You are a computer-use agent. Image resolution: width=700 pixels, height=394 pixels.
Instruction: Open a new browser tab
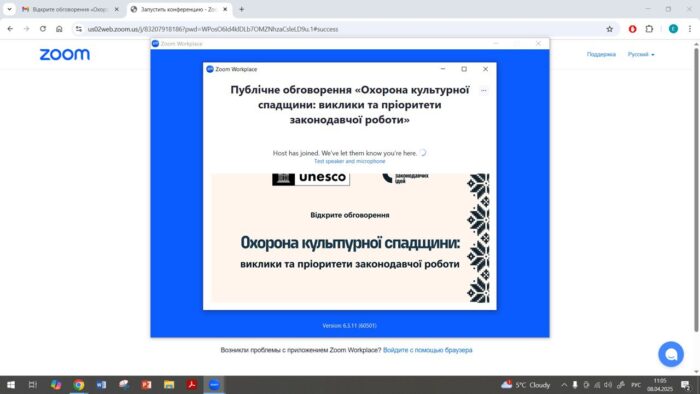(x=242, y=9)
